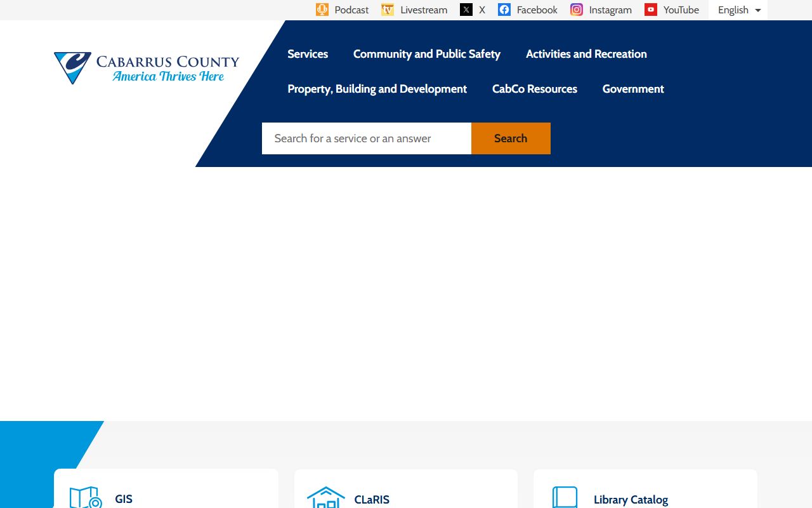
Task: Open the Facebook link text
Action: click(x=537, y=10)
